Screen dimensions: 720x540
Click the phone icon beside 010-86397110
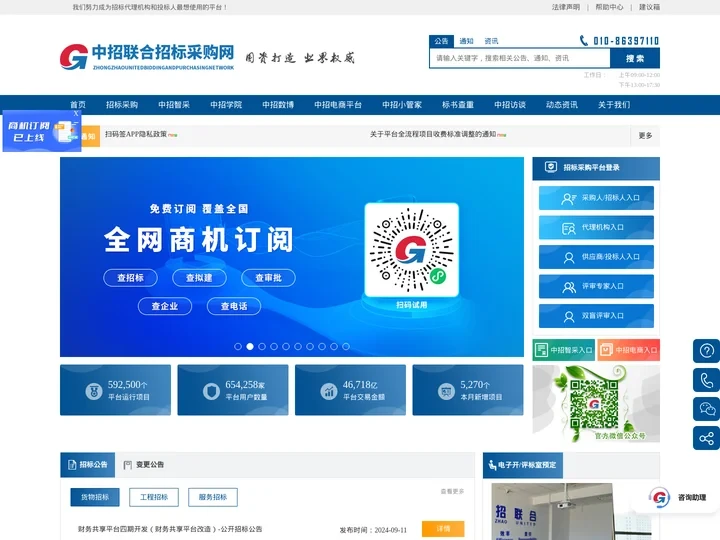point(583,41)
